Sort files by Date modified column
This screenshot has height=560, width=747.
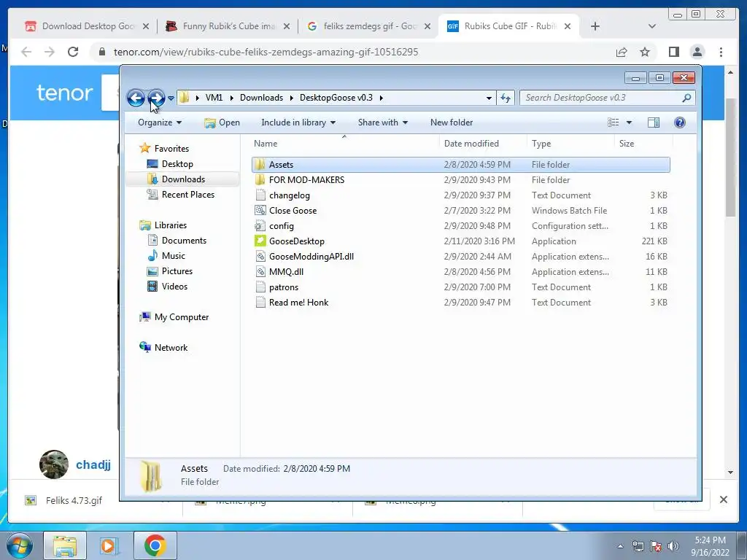483,144
